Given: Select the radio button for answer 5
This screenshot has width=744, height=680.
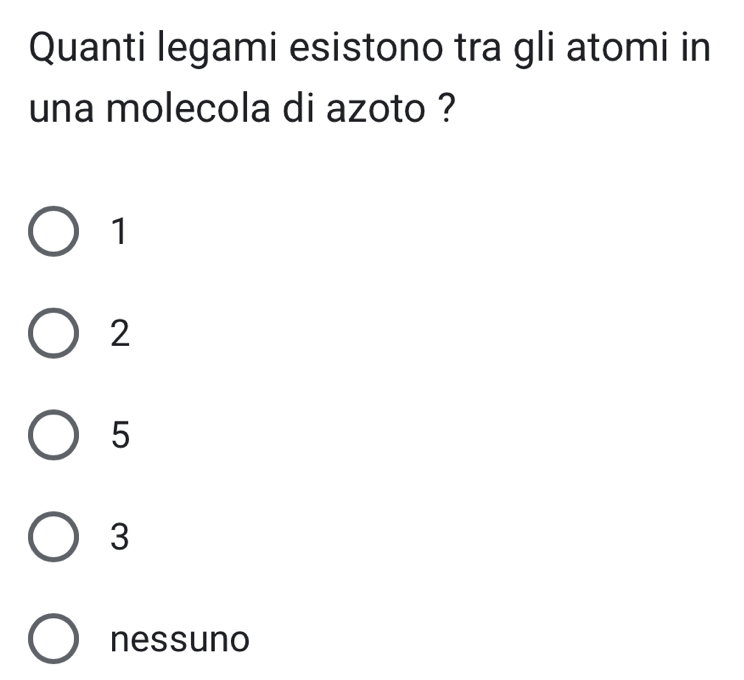Looking at the screenshot, I should click(x=55, y=437).
